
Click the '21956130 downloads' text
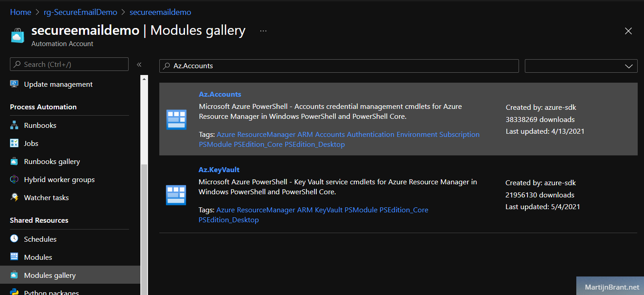[540, 195]
